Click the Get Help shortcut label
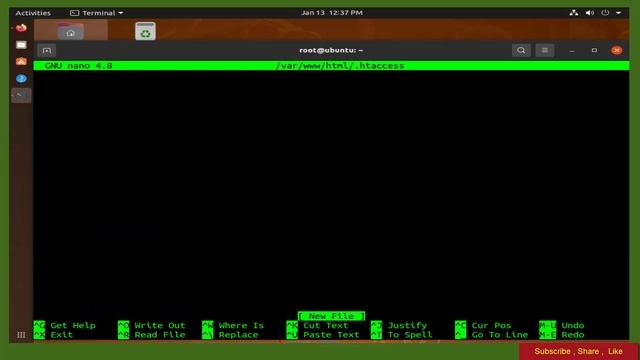 coord(73,325)
